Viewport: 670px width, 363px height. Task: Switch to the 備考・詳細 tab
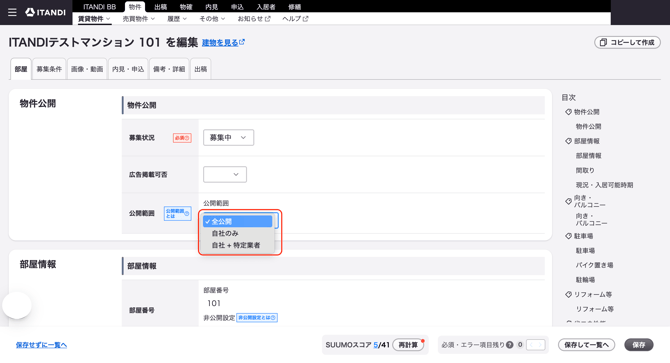(169, 69)
